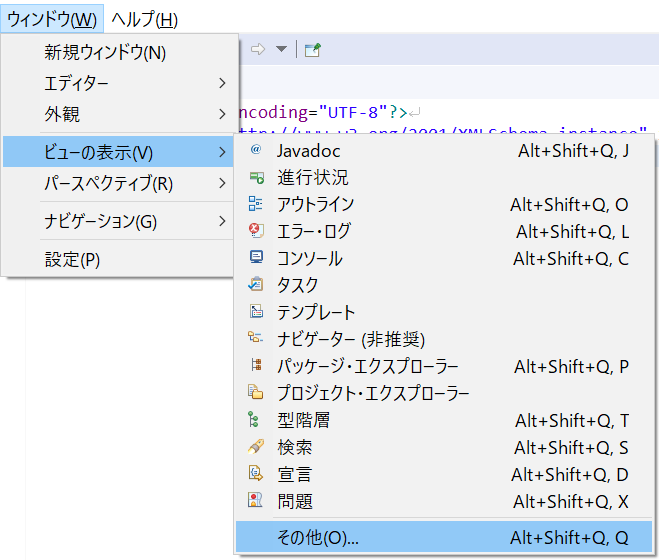Show the エラー・ログ view

click(x=444, y=231)
